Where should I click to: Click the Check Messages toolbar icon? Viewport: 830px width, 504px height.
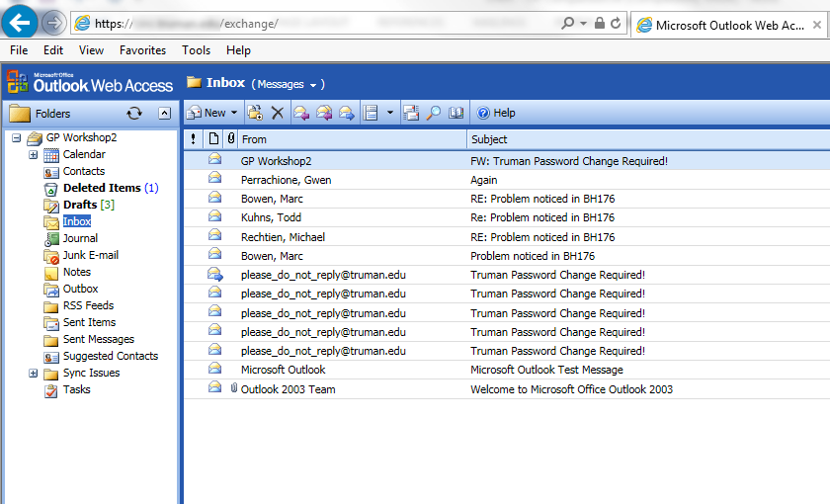(411, 113)
